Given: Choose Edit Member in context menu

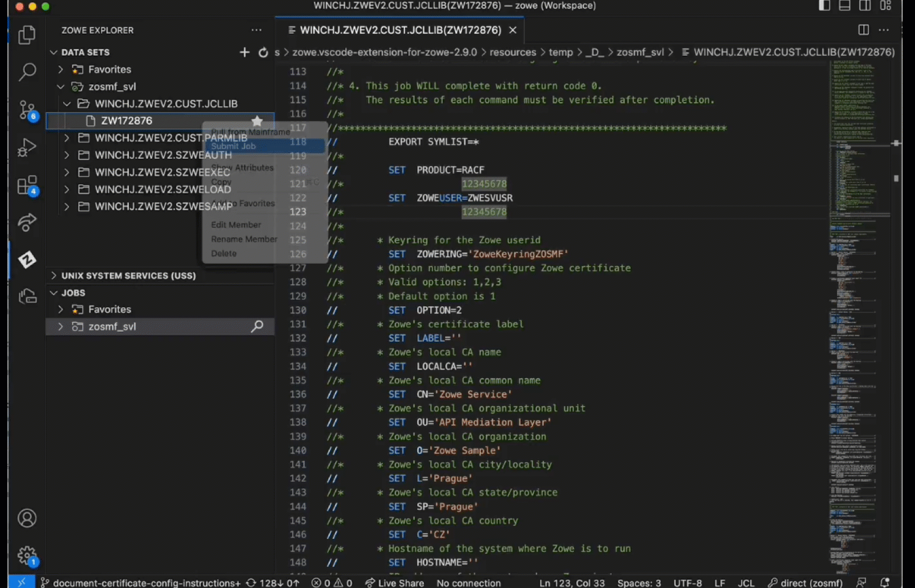Looking at the screenshot, I should [x=265, y=225].
